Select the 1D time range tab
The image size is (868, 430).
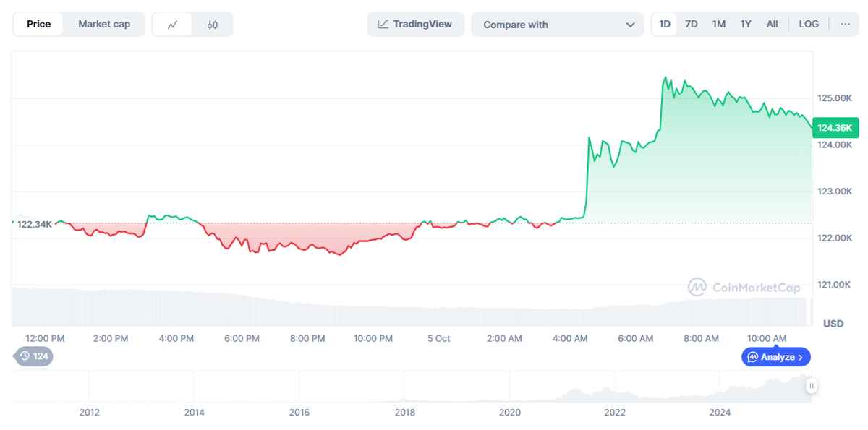pyautogui.click(x=665, y=24)
